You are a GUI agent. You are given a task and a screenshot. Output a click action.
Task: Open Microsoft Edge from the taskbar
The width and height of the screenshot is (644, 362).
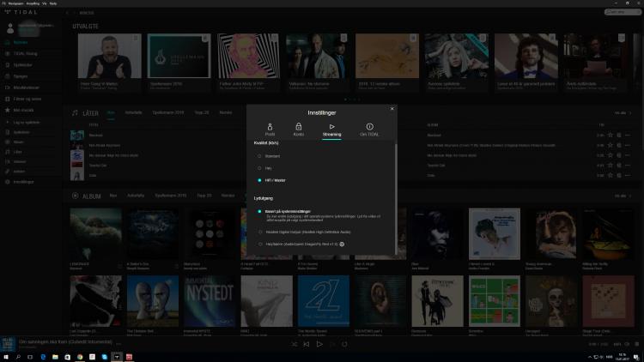[x=43, y=357]
